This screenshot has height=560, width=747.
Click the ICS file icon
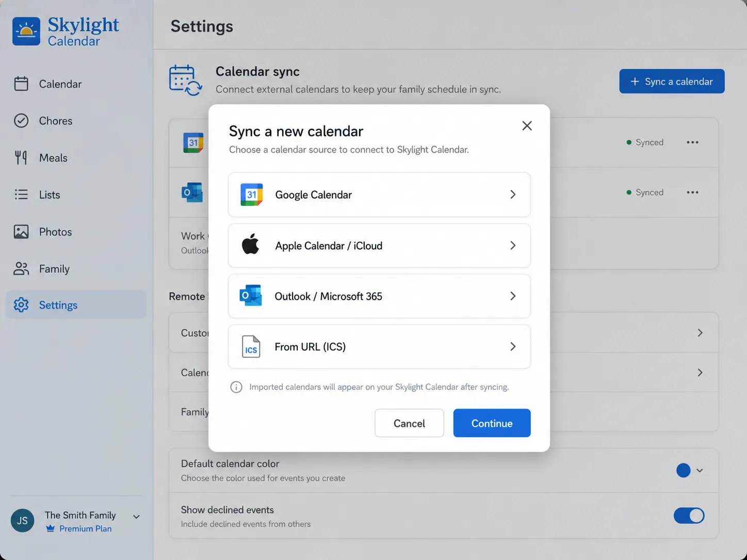pyautogui.click(x=251, y=347)
